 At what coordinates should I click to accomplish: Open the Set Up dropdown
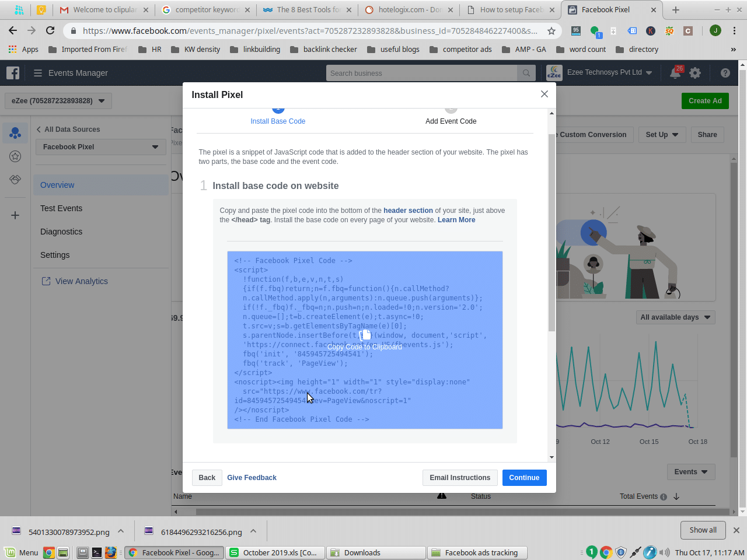tap(662, 135)
